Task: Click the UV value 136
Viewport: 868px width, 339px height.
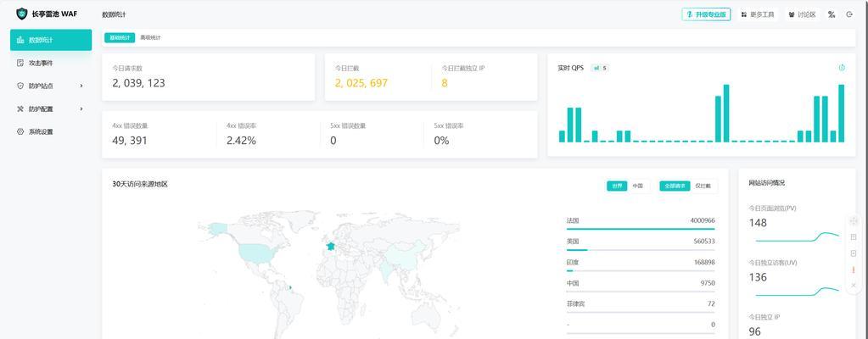Action: pos(758,277)
